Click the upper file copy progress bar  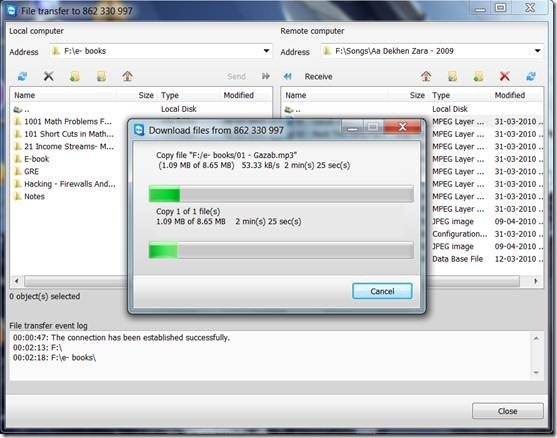point(281,194)
